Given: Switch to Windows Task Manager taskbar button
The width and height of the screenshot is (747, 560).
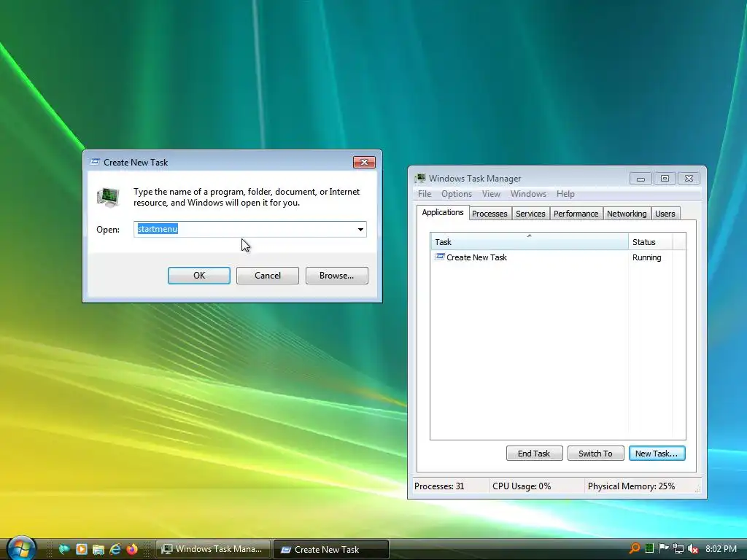Looking at the screenshot, I should coord(213,549).
